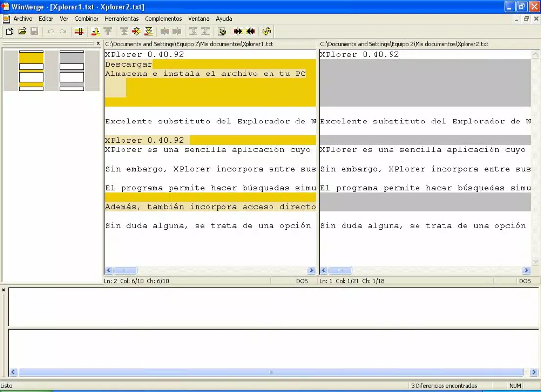Open the Herramientas menu
This screenshot has width=541, height=392.
[122, 19]
